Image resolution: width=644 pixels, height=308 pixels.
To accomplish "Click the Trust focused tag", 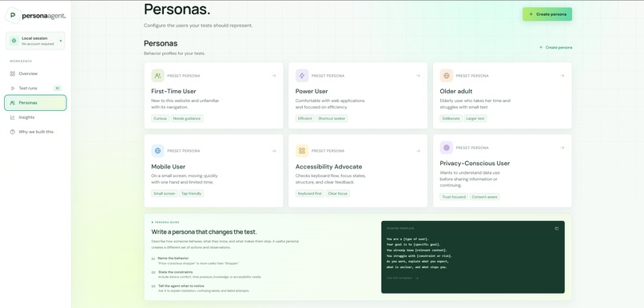I will 454,197.
